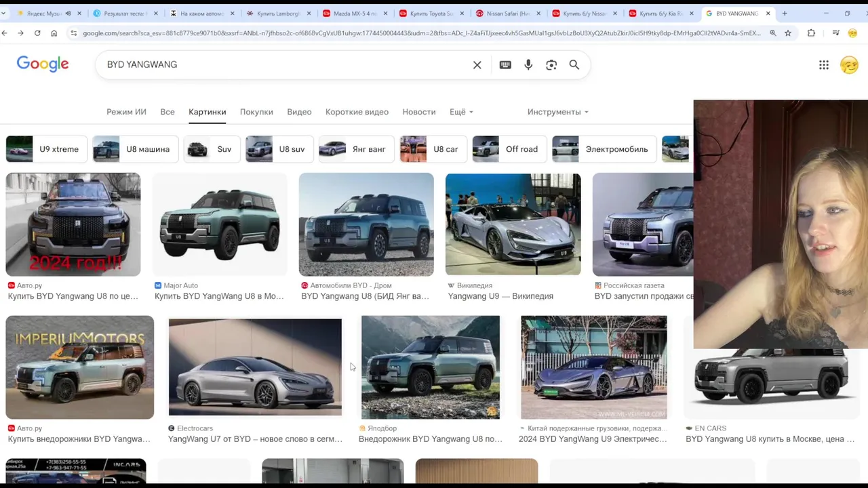868x488 pixels.
Task: Bookmark this page with the star icon
Action: point(788,33)
